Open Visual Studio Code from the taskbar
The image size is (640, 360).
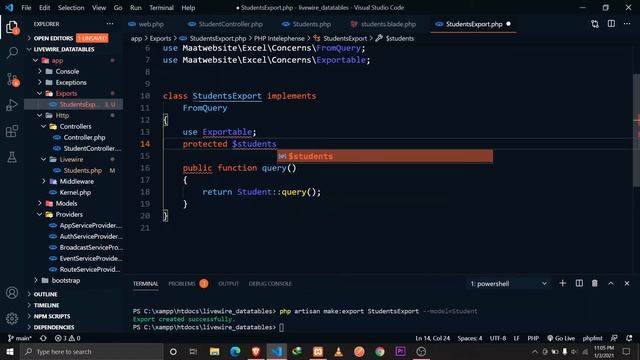click(x=277, y=351)
